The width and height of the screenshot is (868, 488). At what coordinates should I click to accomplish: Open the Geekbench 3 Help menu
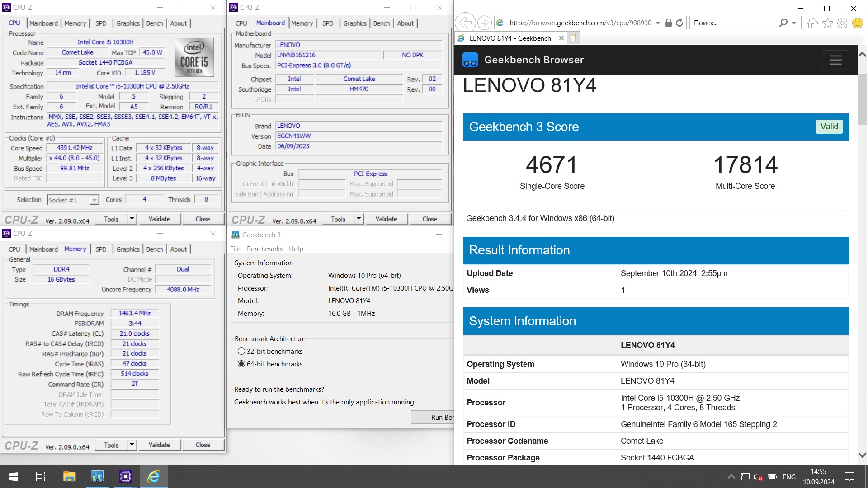tap(296, 249)
